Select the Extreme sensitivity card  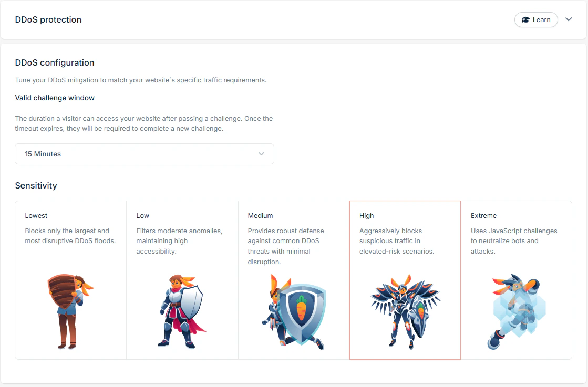pyautogui.click(x=517, y=280)
